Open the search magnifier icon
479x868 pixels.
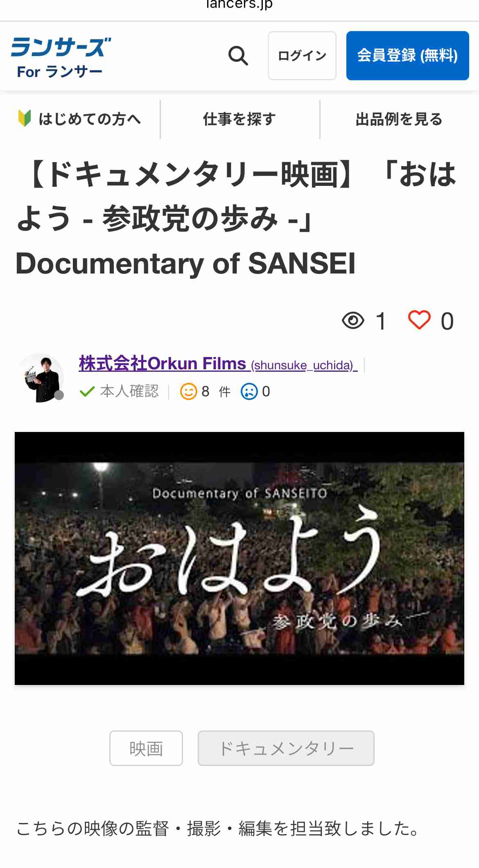[238, 56]
